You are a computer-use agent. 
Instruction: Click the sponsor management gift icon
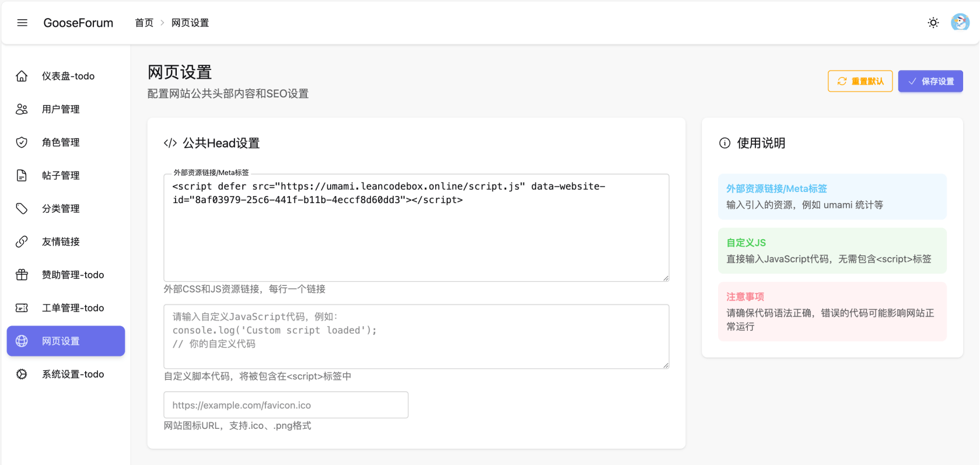coord(22,275)
